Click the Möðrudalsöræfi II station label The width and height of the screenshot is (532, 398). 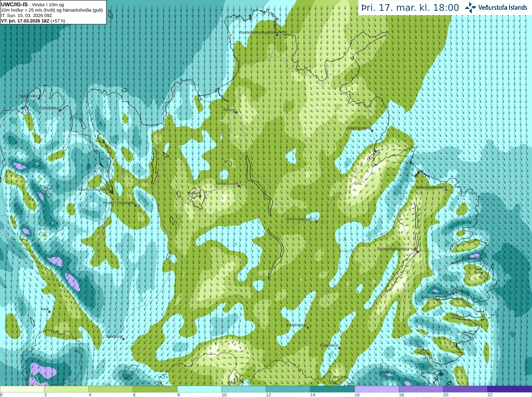coord(301,219)
